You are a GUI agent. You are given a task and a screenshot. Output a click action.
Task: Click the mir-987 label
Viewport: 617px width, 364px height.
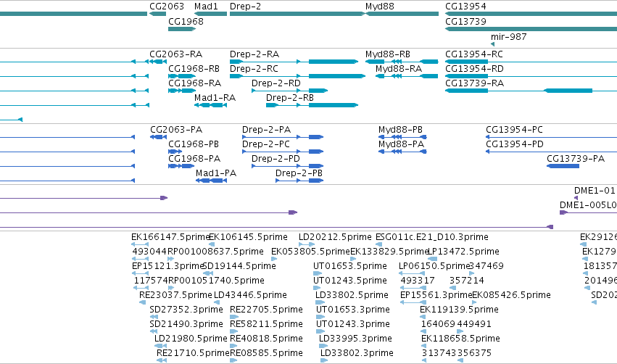[508, 36]
